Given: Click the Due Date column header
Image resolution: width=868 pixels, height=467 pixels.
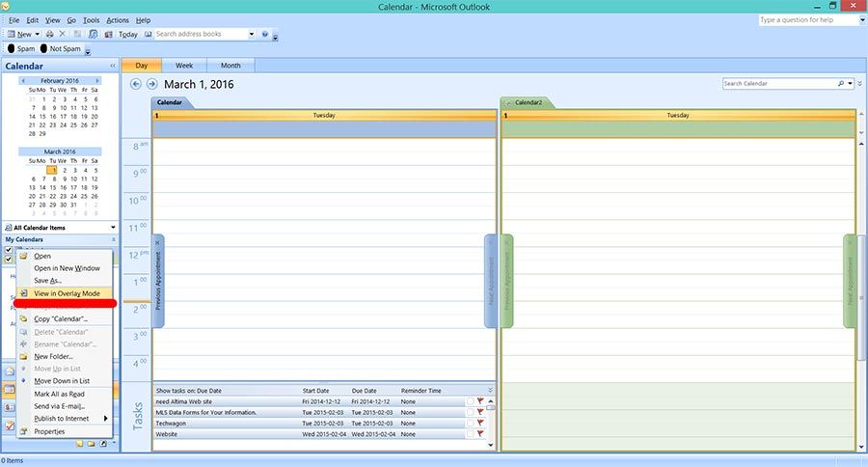Looking at the screenshot, I should pyautogui.click(x=364, y=391).
